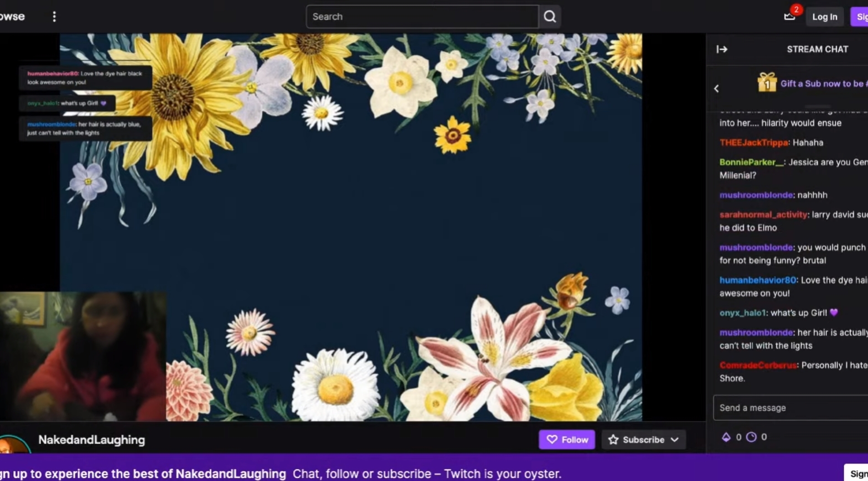Image resolution: width=868 pixels, height=481 pixels.
Task: Click the streamer avatar beside channel name
Action: coord(14,445)
